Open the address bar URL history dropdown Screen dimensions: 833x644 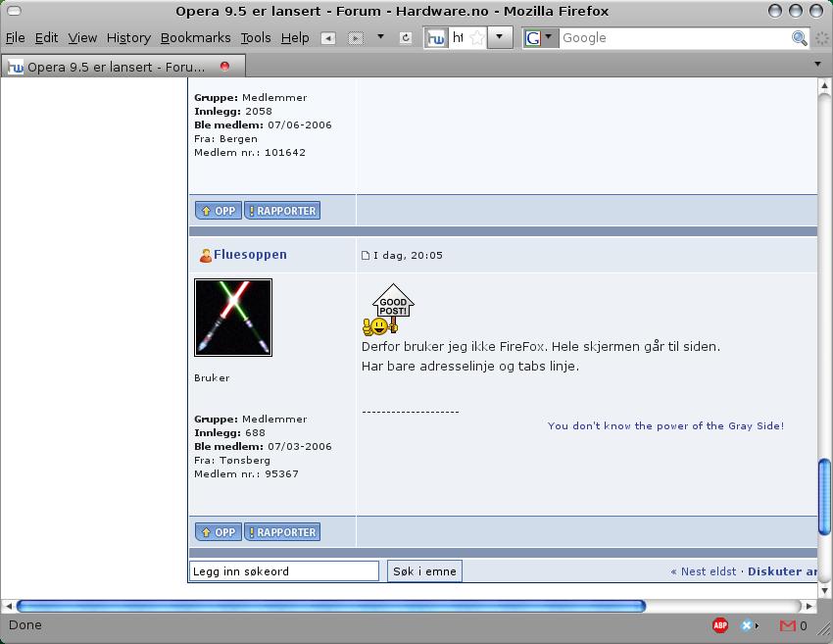pyautogui.click(x=500, y=37)
